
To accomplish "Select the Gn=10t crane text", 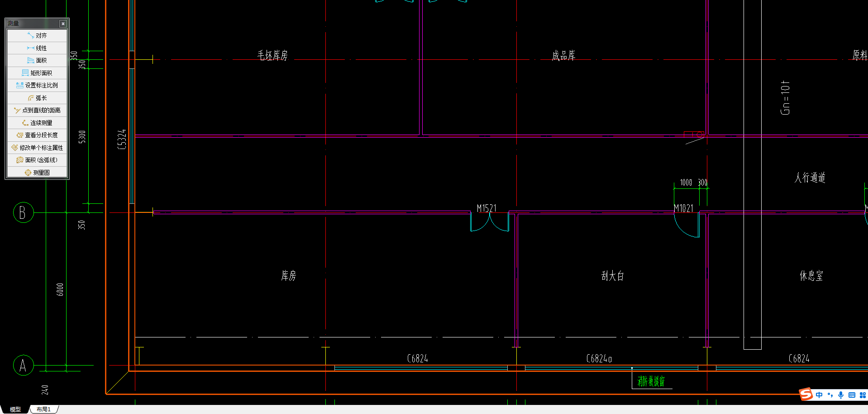I will [x=785, y=98].
